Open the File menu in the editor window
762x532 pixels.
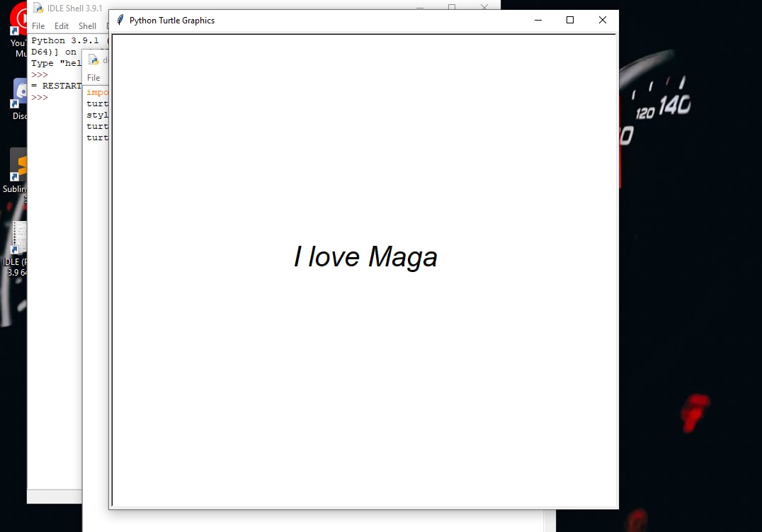point(93,78)
